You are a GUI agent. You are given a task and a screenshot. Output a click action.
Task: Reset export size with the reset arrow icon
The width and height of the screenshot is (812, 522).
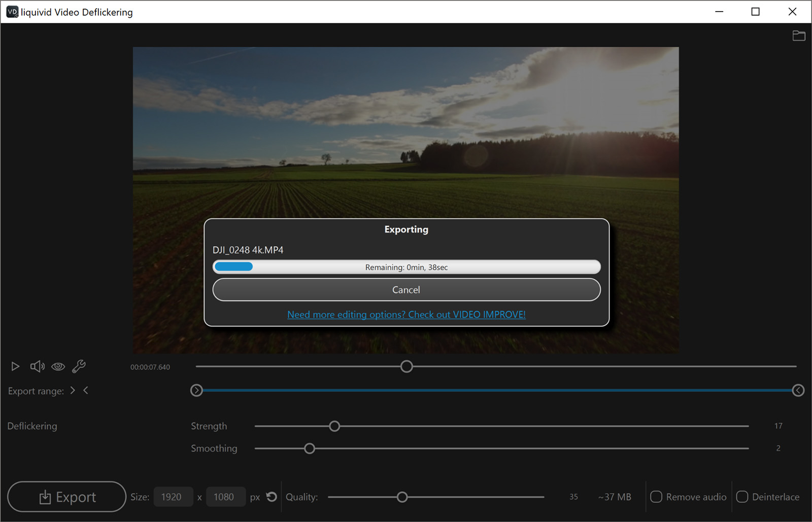272,497
